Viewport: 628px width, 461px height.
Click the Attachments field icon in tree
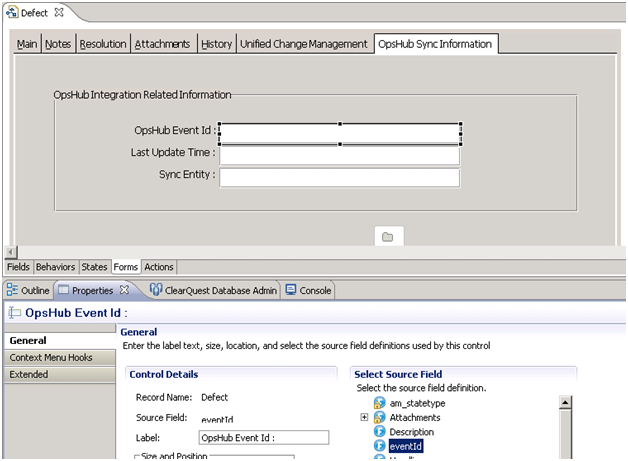tap(380, 417)
